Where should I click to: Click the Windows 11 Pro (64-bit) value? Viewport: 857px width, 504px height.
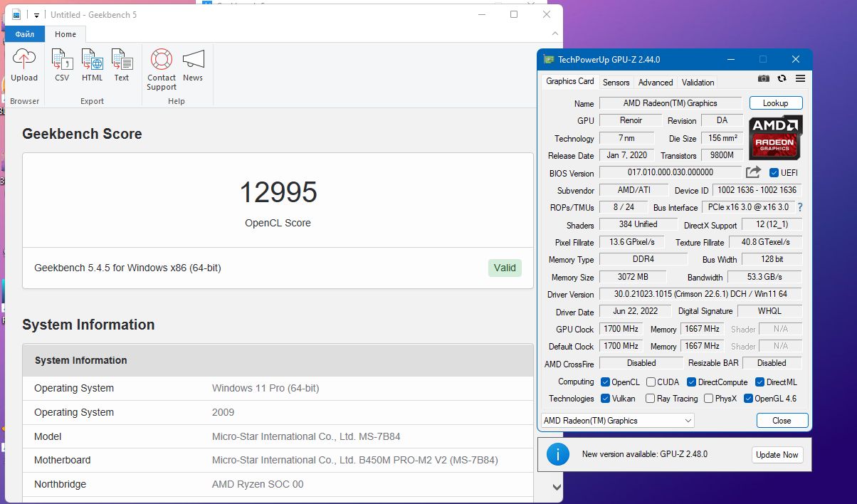click(265, 388)
